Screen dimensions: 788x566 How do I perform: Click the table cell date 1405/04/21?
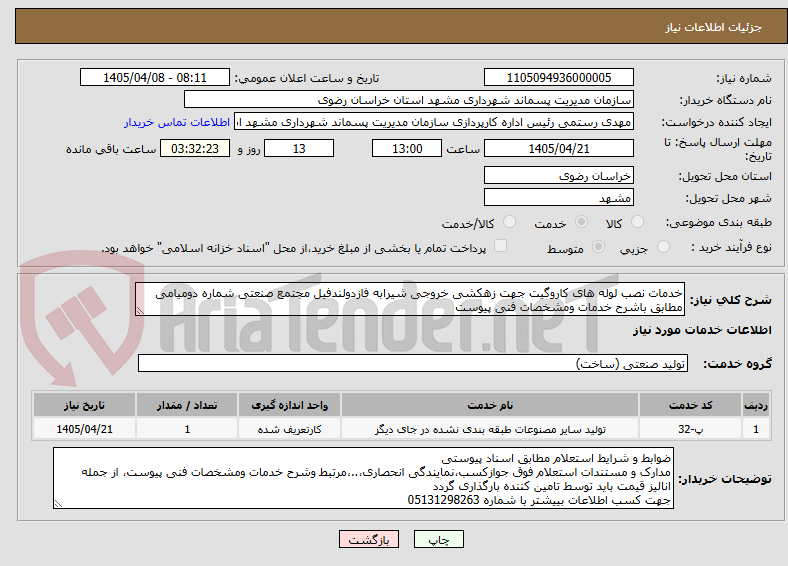[84, 429]
